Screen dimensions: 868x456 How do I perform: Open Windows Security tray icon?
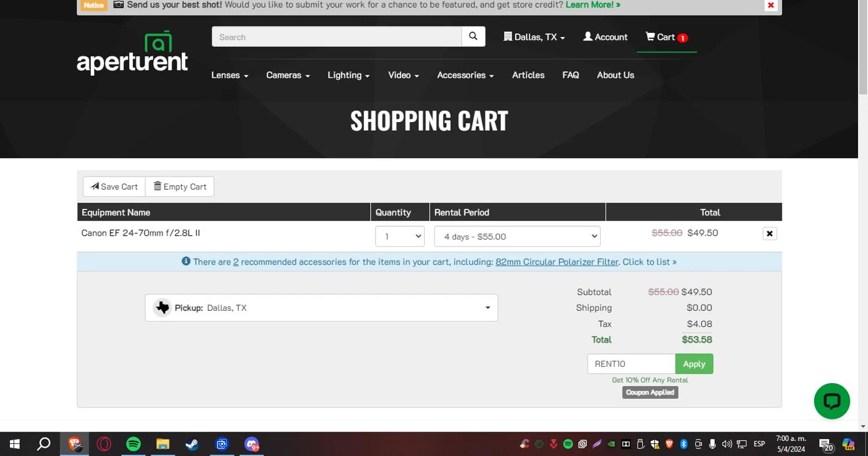coord(654,444)
